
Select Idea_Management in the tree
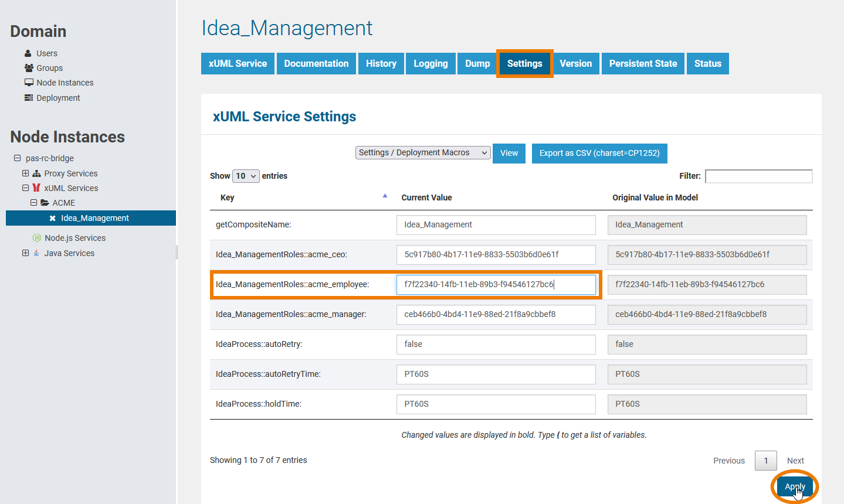click(x=95, y=218)
